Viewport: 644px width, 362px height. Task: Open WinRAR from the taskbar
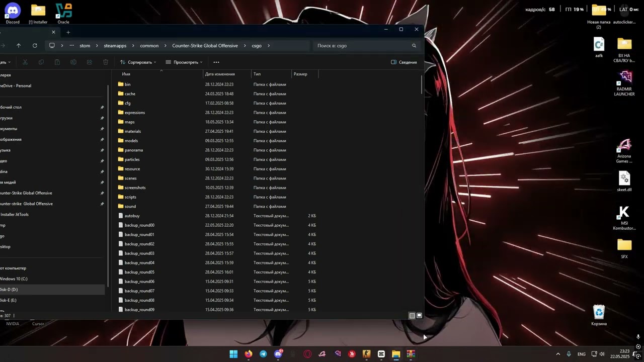(411, 354)
